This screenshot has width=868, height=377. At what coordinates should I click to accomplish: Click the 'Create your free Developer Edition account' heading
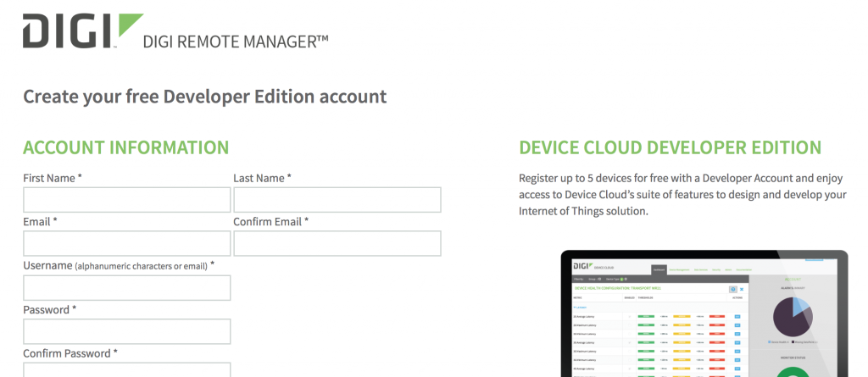tap(205, 97)
